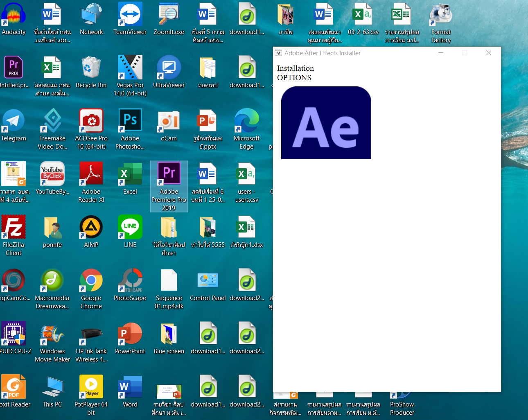
Task: Launch the PowerPoint desktop shortcut
Action: (130, 338)
